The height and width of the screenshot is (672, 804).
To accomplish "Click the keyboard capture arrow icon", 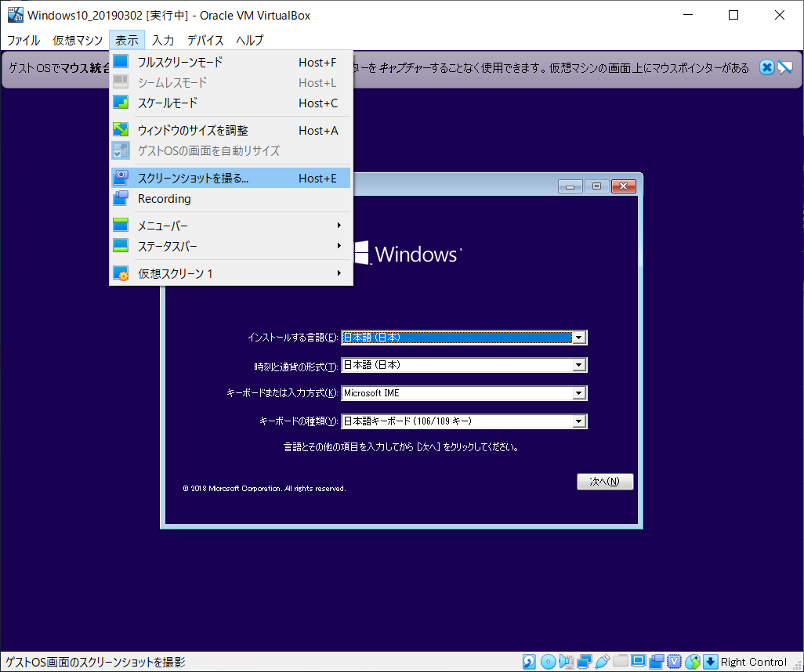I will 710,662.
